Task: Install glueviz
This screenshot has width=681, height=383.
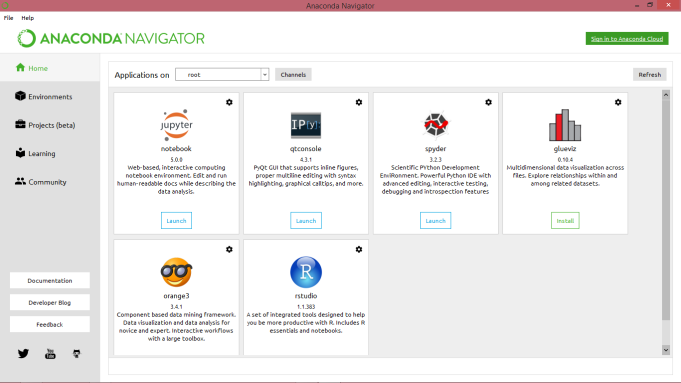Action: point(565,221)
